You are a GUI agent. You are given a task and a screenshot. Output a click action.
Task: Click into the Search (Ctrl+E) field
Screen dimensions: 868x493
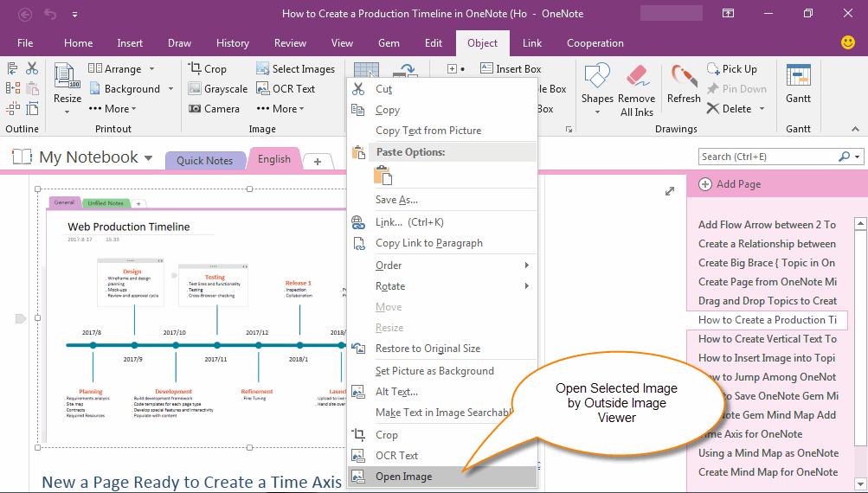[x=768, y=157]
